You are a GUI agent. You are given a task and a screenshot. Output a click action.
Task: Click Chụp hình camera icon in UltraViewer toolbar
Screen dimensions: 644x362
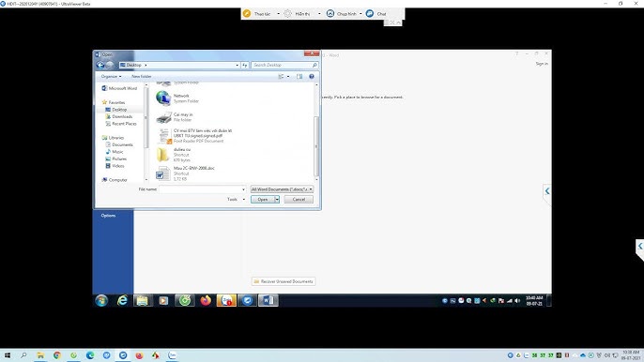click(x=330, y=13)
